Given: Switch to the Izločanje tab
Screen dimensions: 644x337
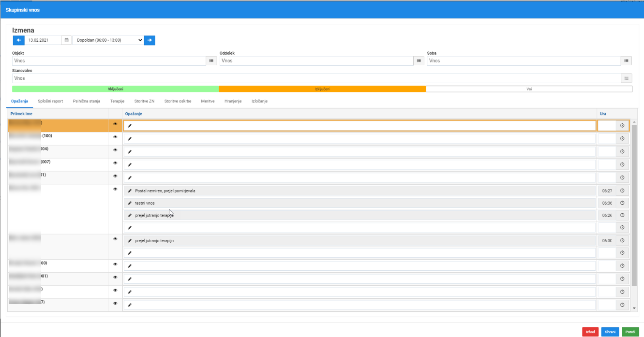Looking at the screenshot, I should [x=259, y=101].
